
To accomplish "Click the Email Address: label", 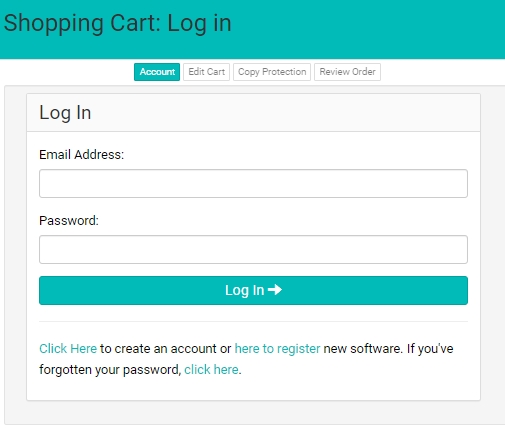I will click(82, 155).
